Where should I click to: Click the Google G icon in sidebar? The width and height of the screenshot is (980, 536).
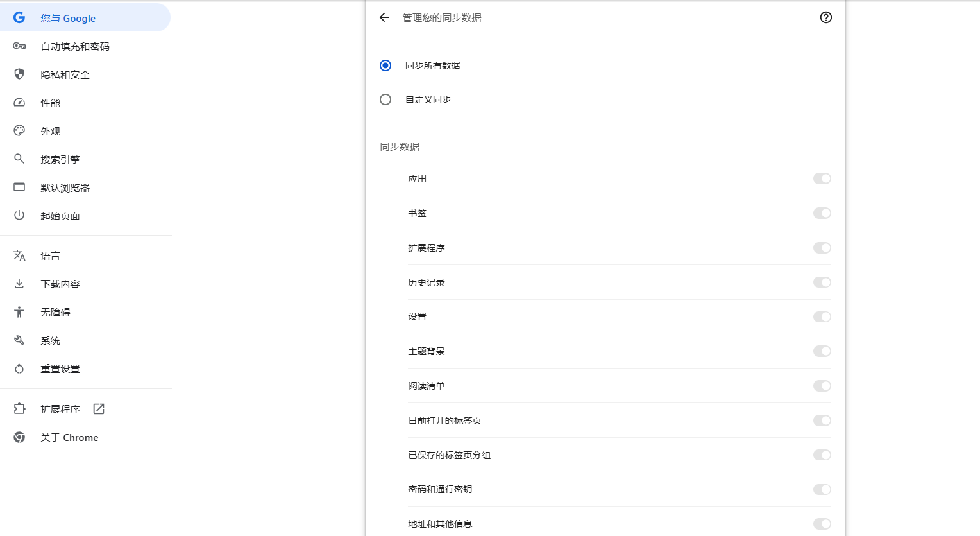tap(19, 18)
